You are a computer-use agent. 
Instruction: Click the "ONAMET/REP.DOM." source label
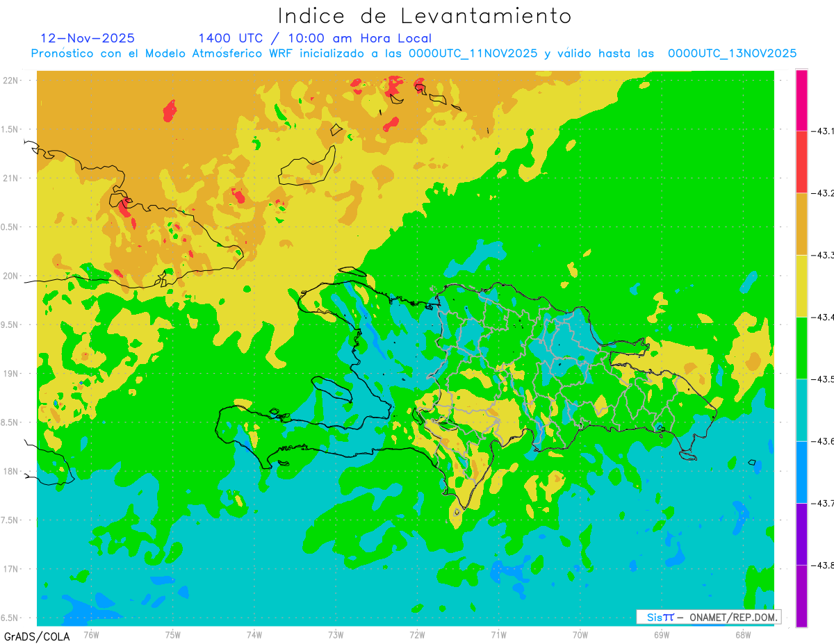(x=733, y=617)
